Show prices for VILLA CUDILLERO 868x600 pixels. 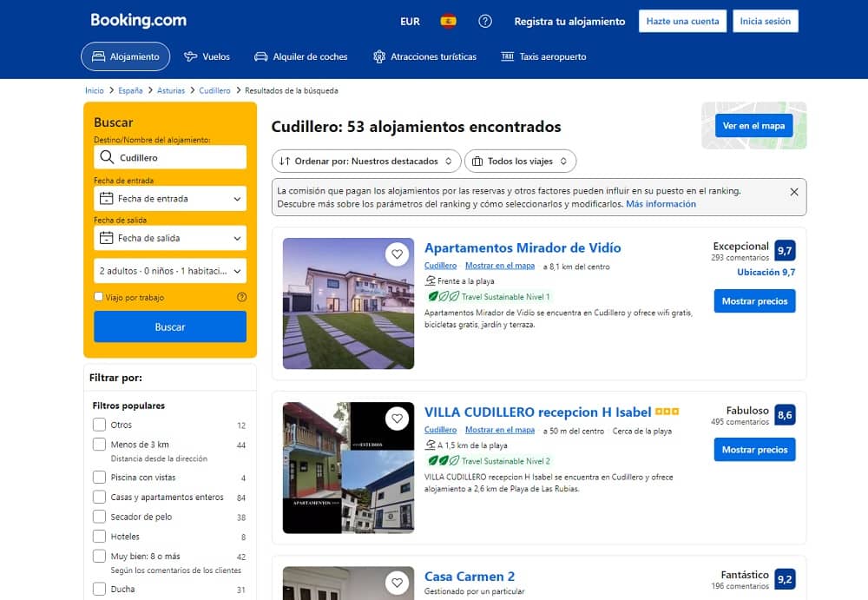(x=754, y=449)
